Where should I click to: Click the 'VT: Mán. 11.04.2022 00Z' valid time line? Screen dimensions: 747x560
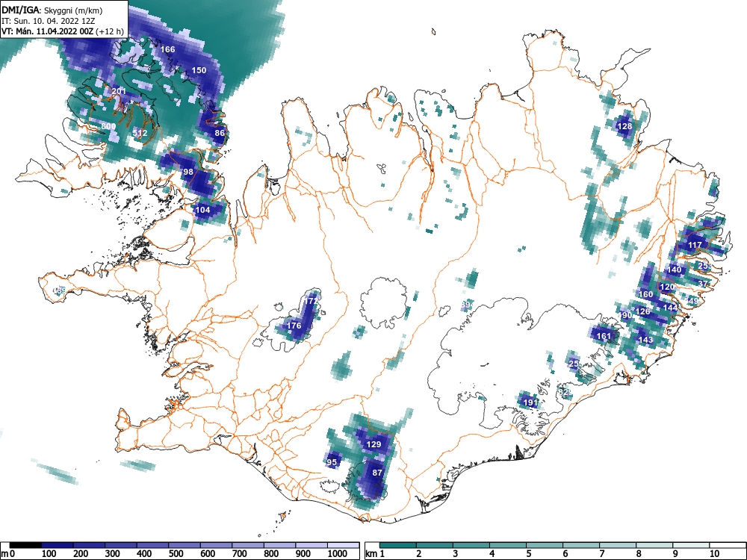[48, 31]
